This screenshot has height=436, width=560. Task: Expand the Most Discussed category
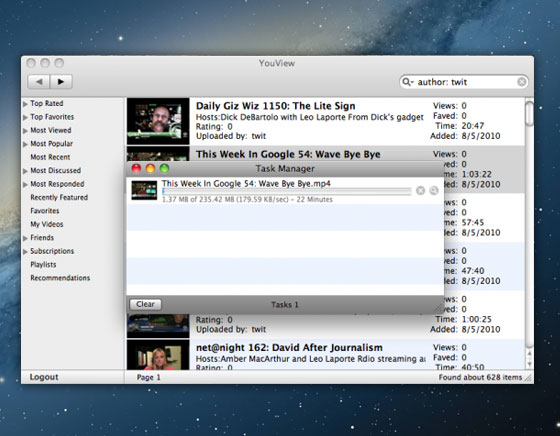pos(25,171)
